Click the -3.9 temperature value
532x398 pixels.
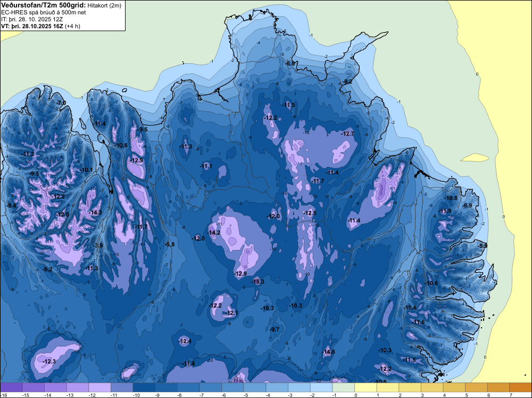tap(98, 245)
